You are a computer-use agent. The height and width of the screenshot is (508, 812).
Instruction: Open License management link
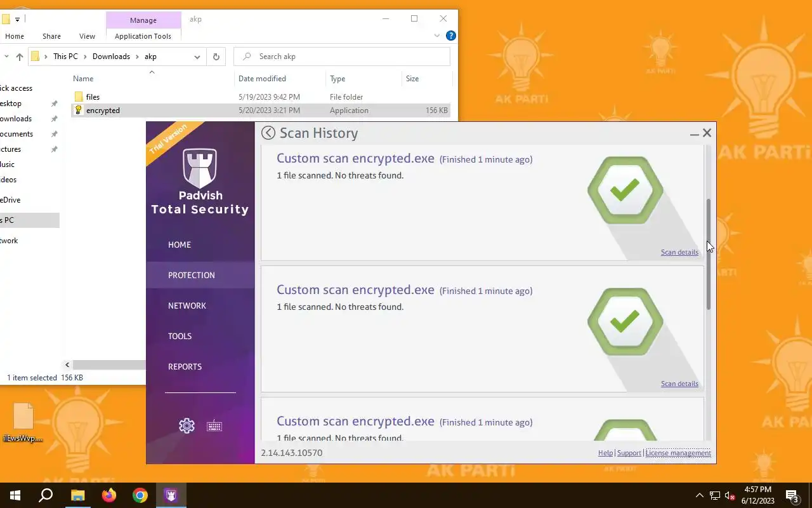tap(678, 453)
